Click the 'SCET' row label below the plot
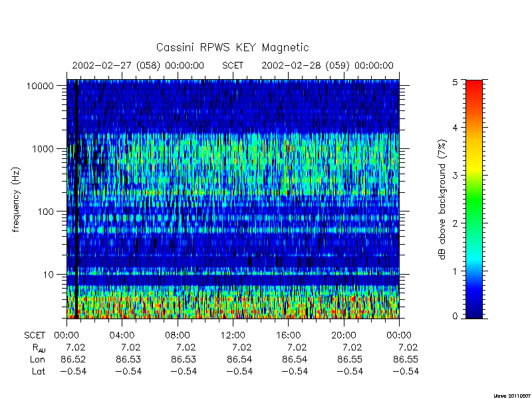The image size is (532, 399). point(35,336)
